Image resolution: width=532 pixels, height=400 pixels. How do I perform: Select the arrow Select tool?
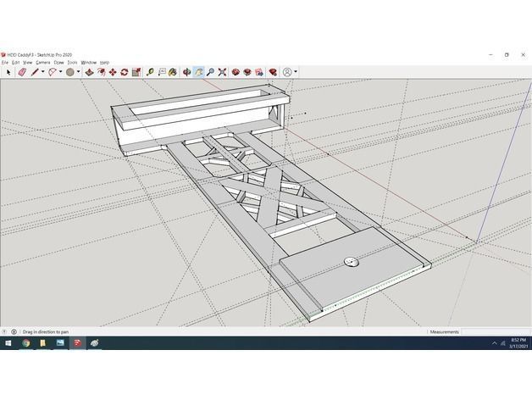(8, 72)
